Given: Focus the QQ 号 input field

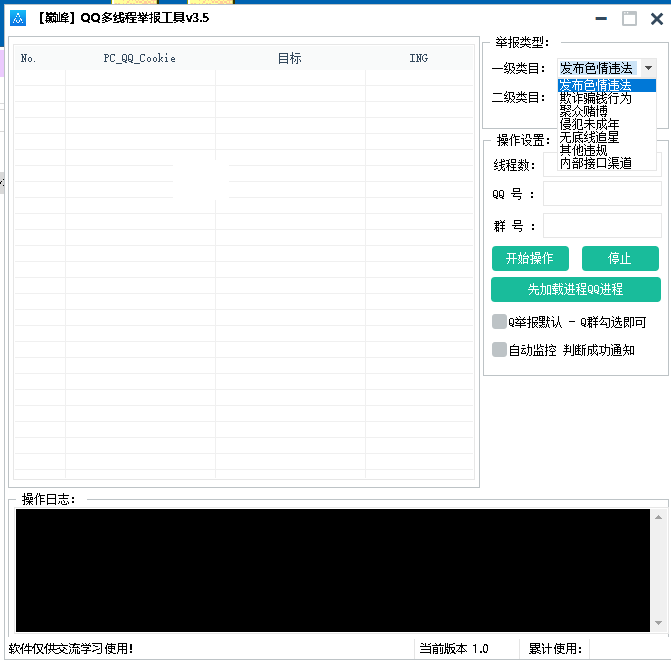Looking at the screenshot, I should coord(602,194).
